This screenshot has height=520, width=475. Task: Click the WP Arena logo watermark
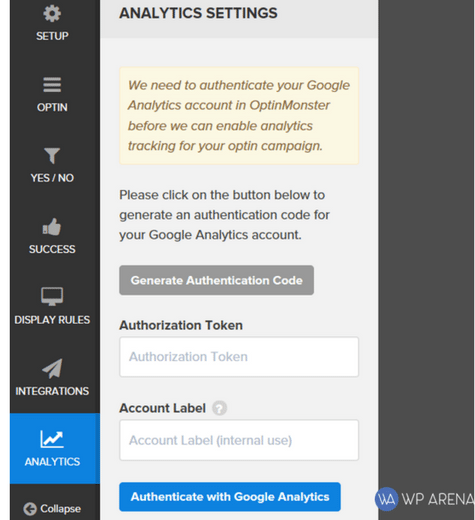point(425,499)
